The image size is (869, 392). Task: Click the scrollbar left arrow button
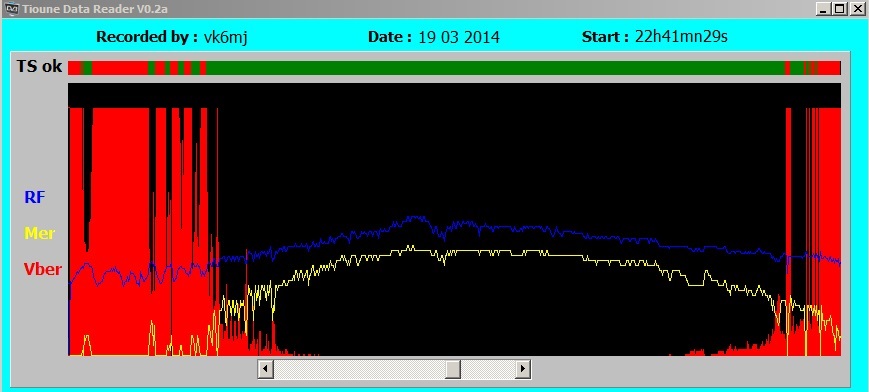tap(266, 369)
